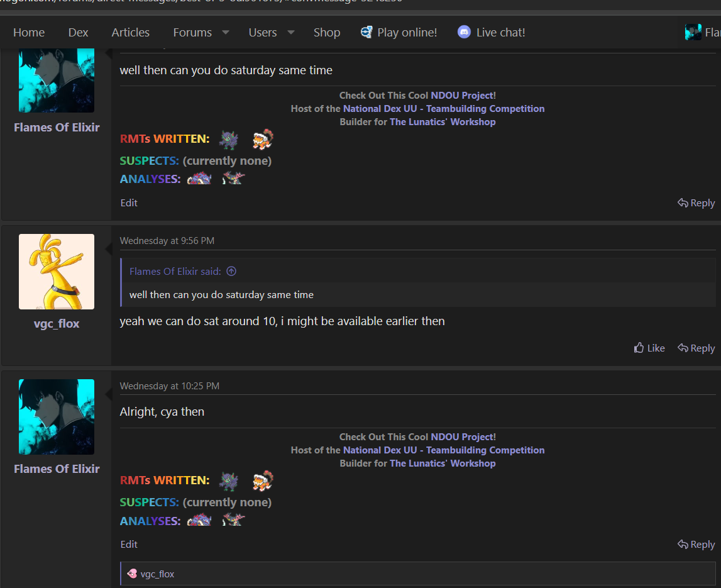
Task: Go to Home in navigation
Action: tap(29, 32)
